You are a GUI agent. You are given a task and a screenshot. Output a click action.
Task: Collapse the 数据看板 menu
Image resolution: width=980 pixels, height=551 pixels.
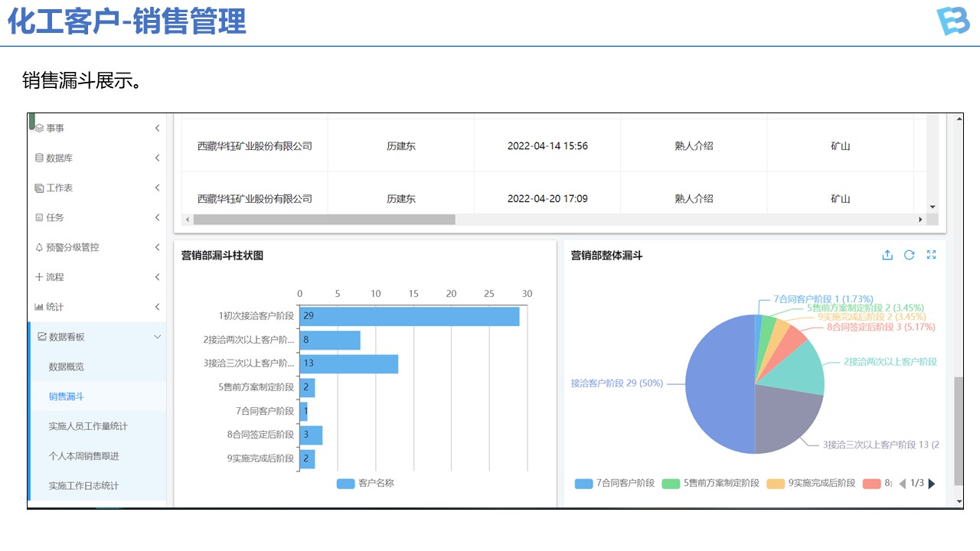click(157, 337)
